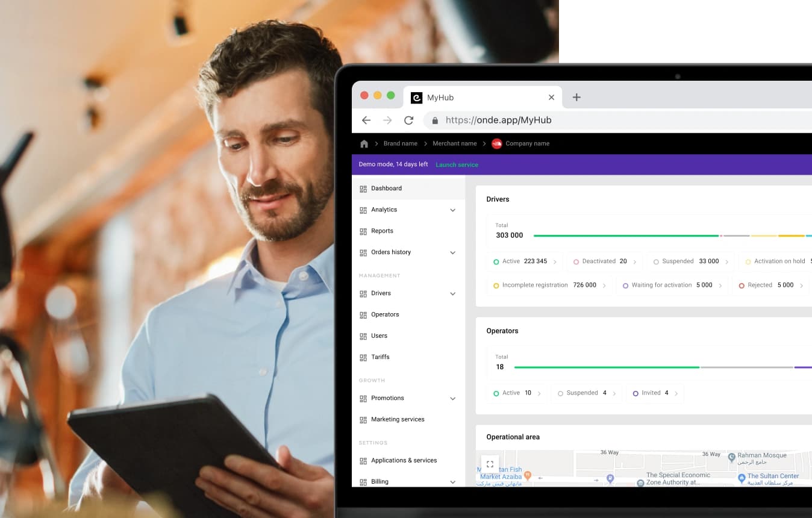Open a new browser tab
This screenshot has width=812, height=518.
(x=576, y=98)
